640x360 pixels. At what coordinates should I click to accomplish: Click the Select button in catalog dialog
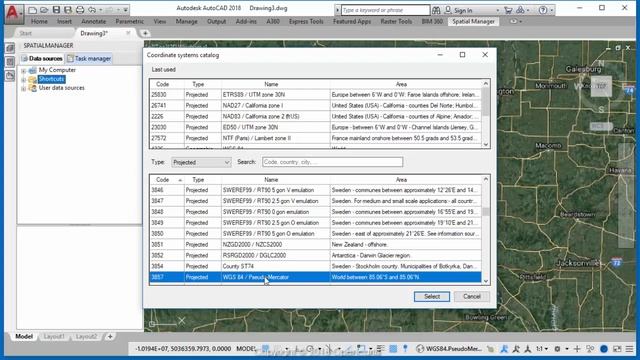coord(431,297)
